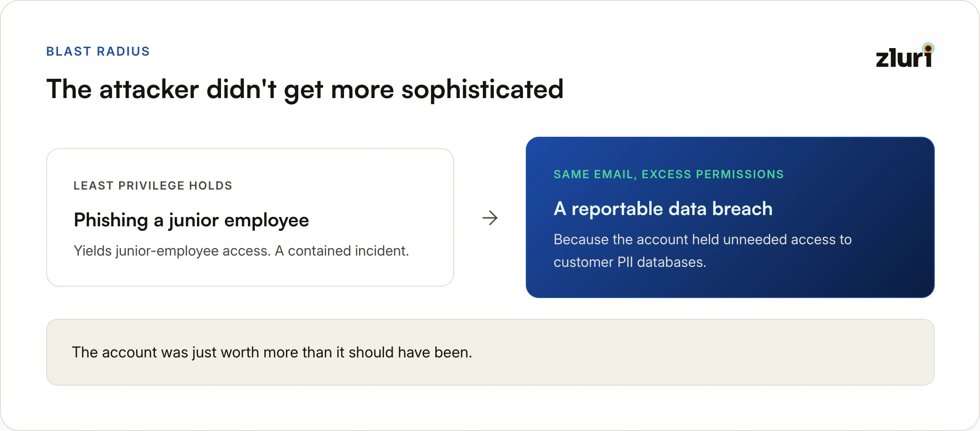980x431 pixels.
Task: Select the LEAST PRIVILEGE HOLDS label
Action: [153, 186]
